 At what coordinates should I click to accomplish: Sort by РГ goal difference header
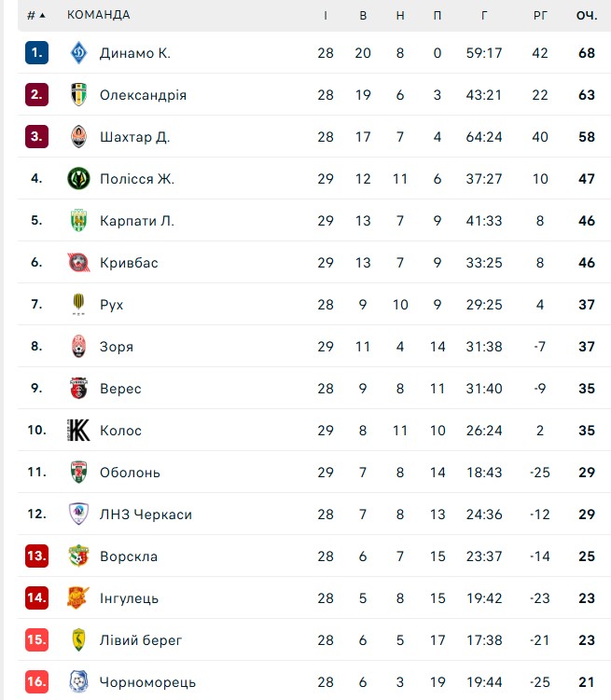click(x=540, y=15)
